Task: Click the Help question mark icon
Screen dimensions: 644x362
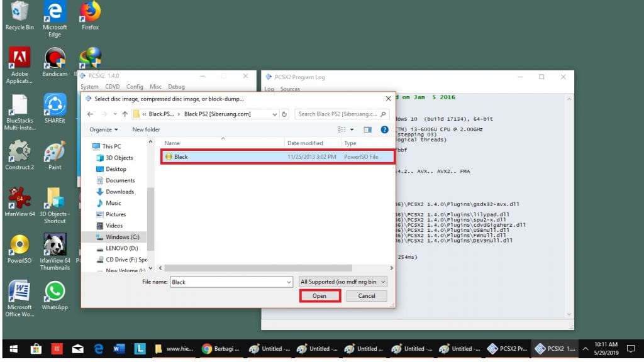Action: point(384,129)
